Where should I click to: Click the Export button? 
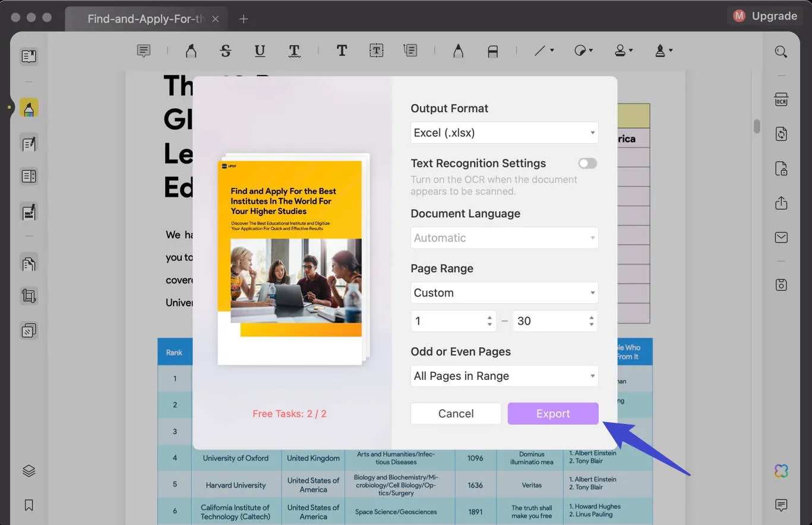552,413
